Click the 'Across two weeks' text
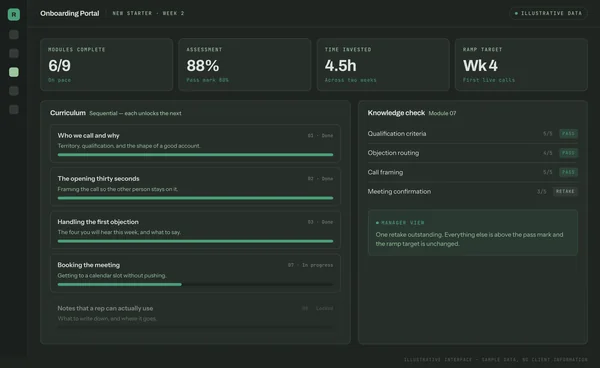 tap(351, 80)
